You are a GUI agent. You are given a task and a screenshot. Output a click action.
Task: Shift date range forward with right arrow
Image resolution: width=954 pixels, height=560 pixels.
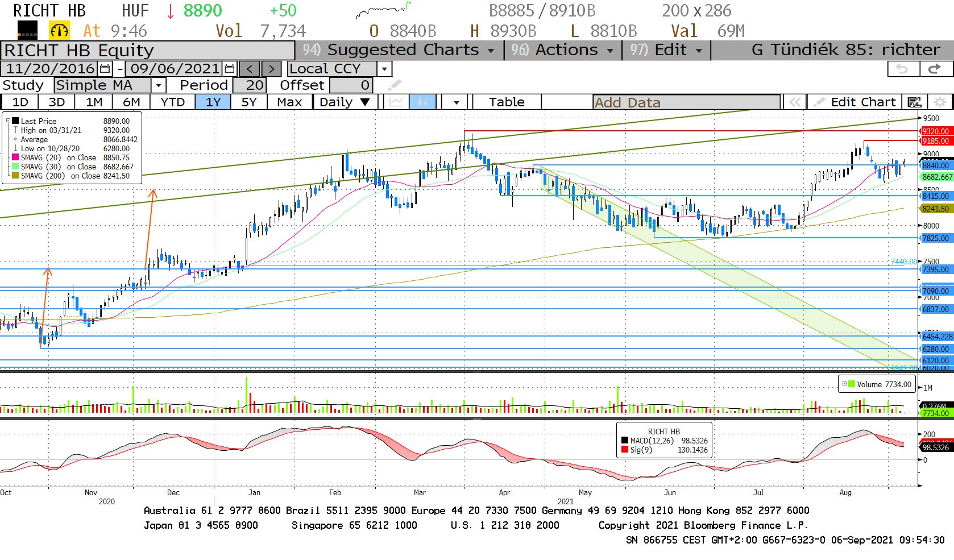pyautogui.click(x=271, y=69)
